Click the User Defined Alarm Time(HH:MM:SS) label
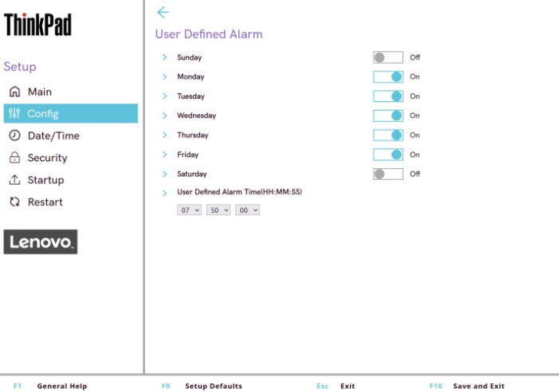The image size is (559, 392). [x=239, y=191]
